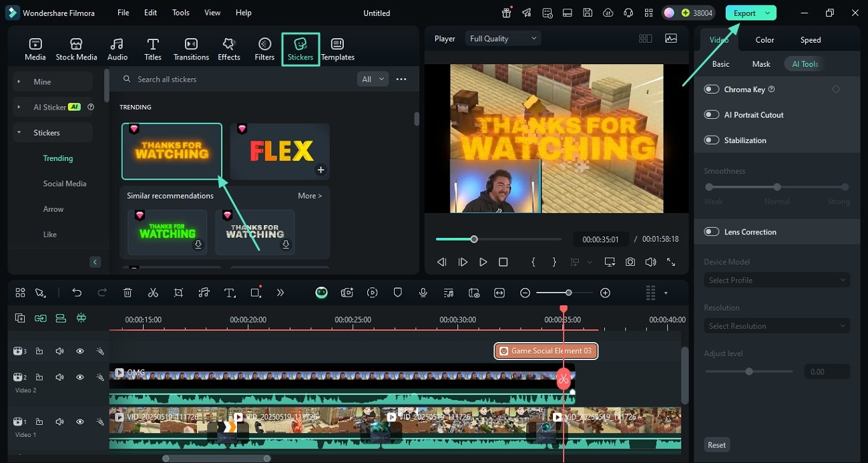The width and height of the screenshot is (868, 463).
Task: Toggle the AI Portrait Cutout switch
Action: coord(712,115)
